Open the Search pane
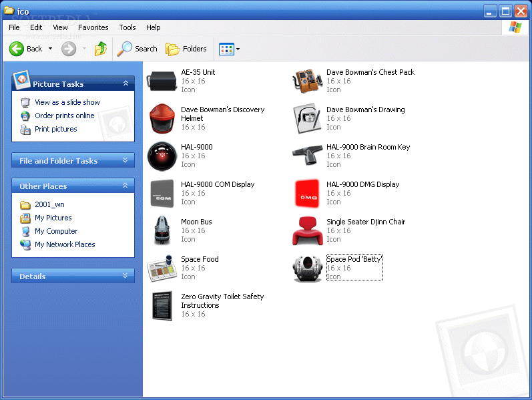The image size is (532, 400). click(x=137, y=49)
